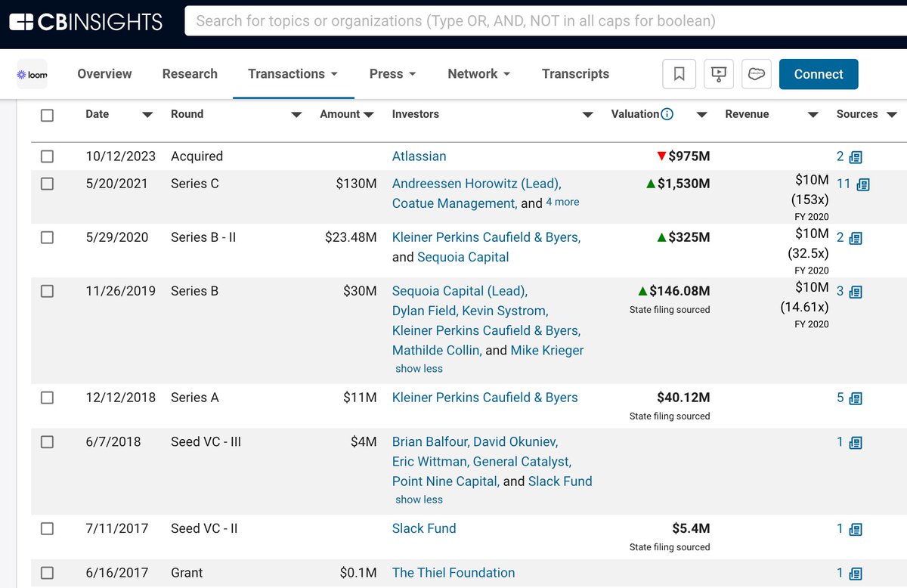Open the Investors column dropdown arrow
This screenshot has width=907, height=588.
click(x=587, y=115)
